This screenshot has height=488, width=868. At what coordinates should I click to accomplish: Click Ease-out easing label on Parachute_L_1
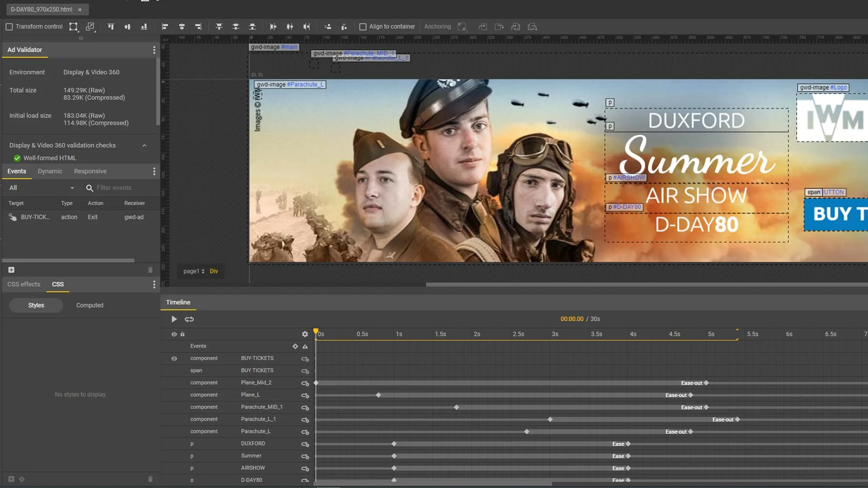click(x=723, y=420)
